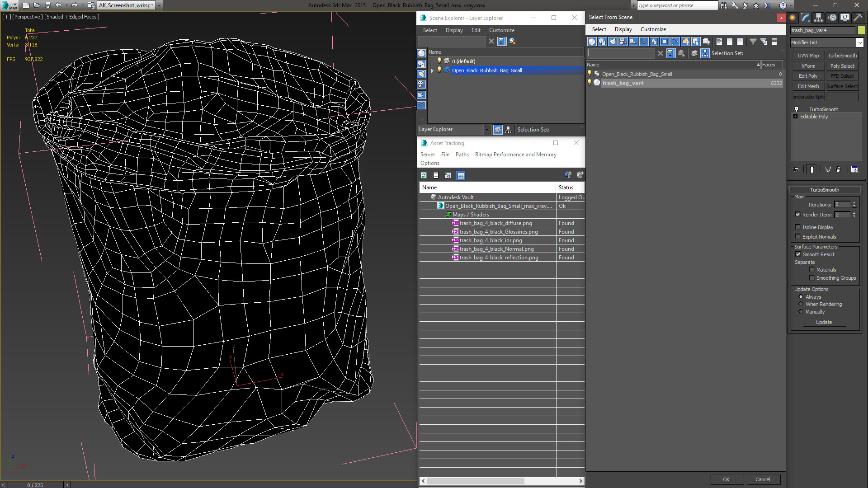Select Always update option
Viewport: 868px width, 488px height.
point(801,297)
